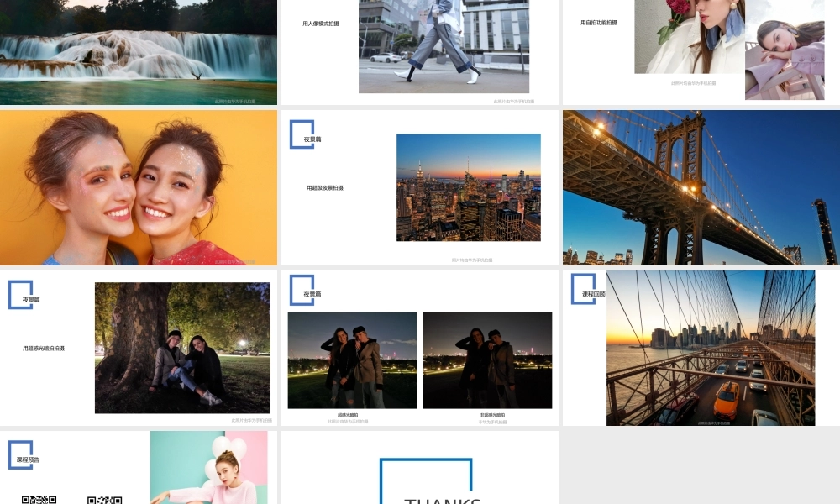Viewport: 840px width, 504px height.
Task: Open the two smiling women orange slide
Action: [139, 187]
